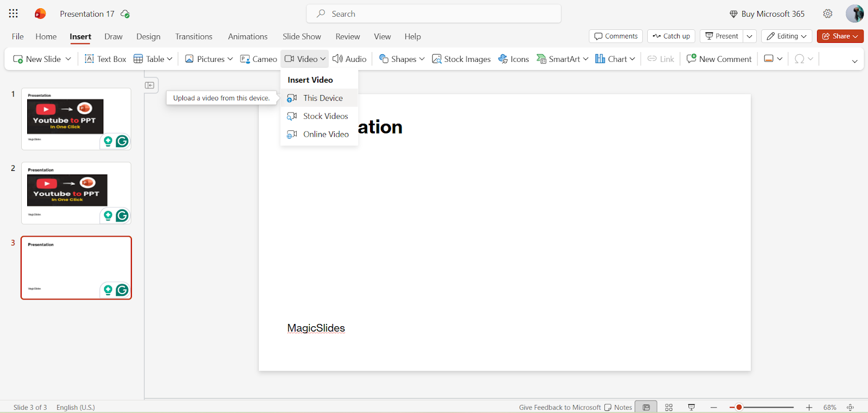Click Grammarly icon on slide 1 thumbnail
This screenshot has height=413, width=868.
pos(122,141)
